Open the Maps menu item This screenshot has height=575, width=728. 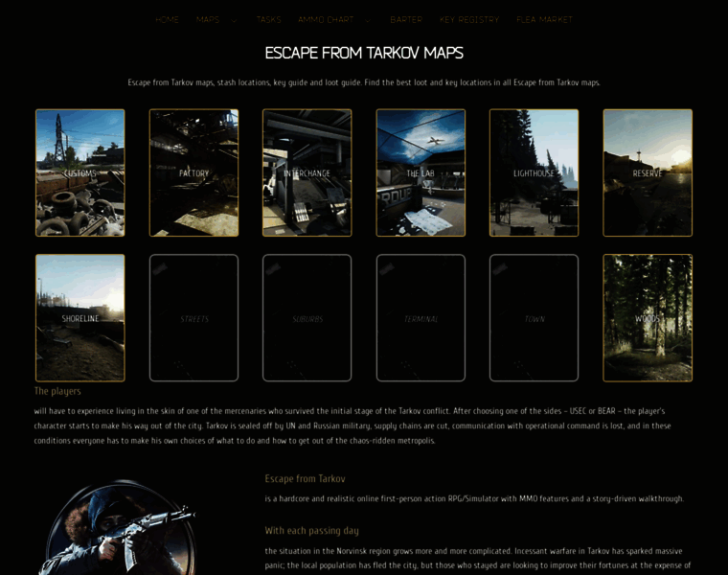point(208,19)
